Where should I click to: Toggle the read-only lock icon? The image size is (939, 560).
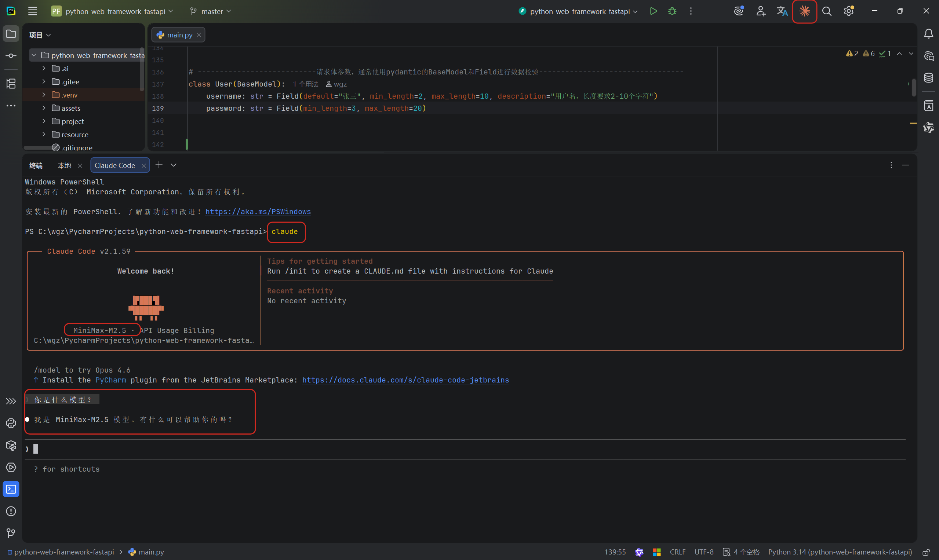[926, 552]
